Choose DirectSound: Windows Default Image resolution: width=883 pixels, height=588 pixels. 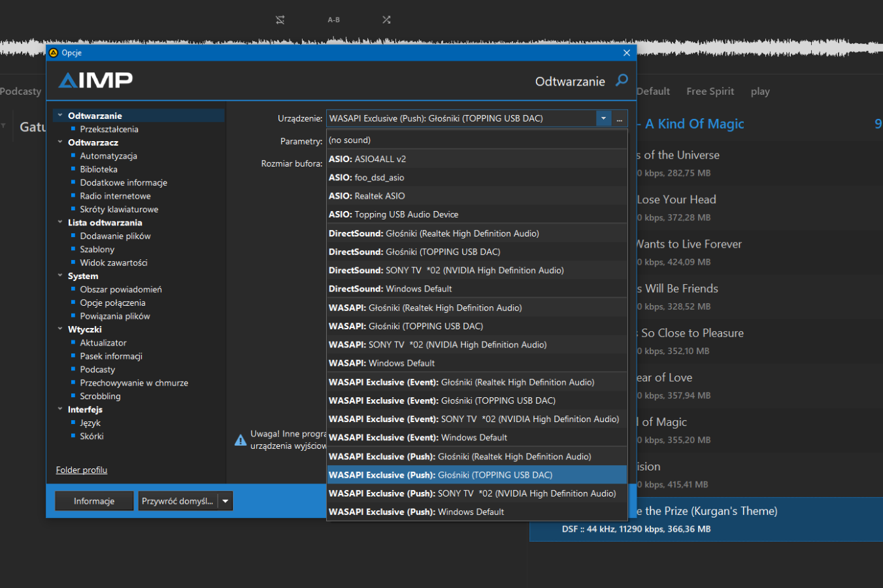pyautogui.click(x=477, y=289)
